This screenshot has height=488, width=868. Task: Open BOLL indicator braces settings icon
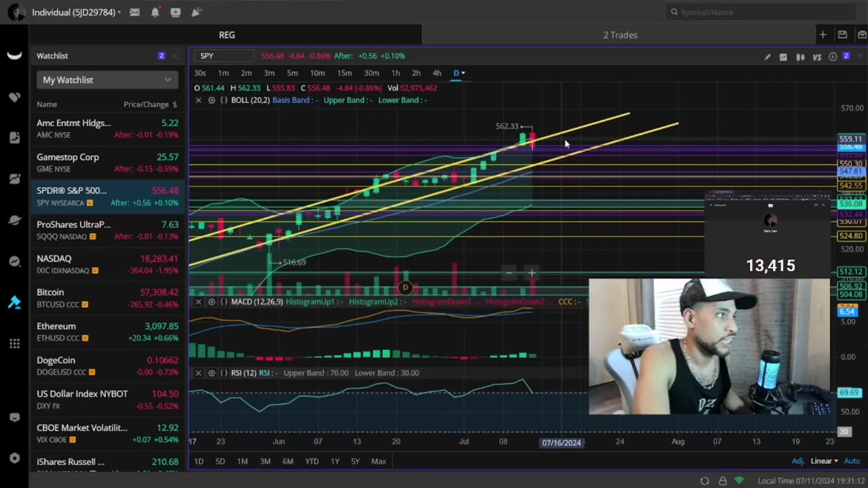tap(224, 100)
